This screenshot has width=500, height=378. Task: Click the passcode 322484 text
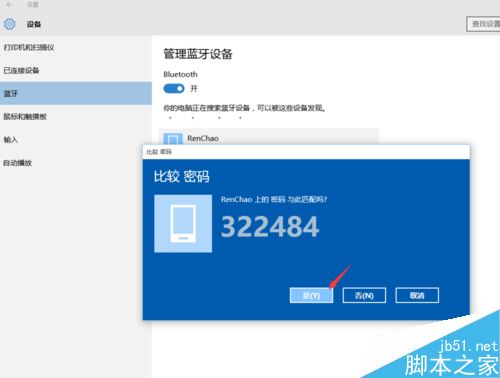point(270,227)
